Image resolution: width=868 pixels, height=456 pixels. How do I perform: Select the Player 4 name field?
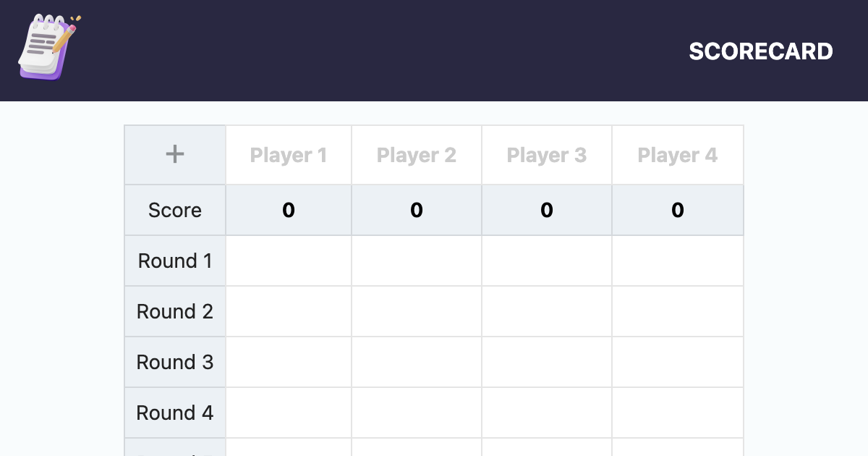677,155
